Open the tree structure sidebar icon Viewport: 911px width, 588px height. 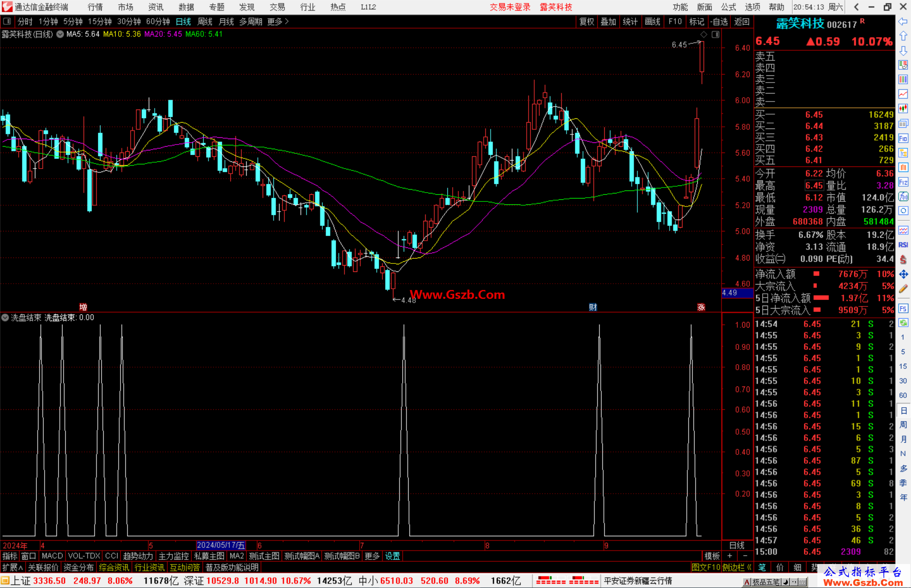(903, 153)
